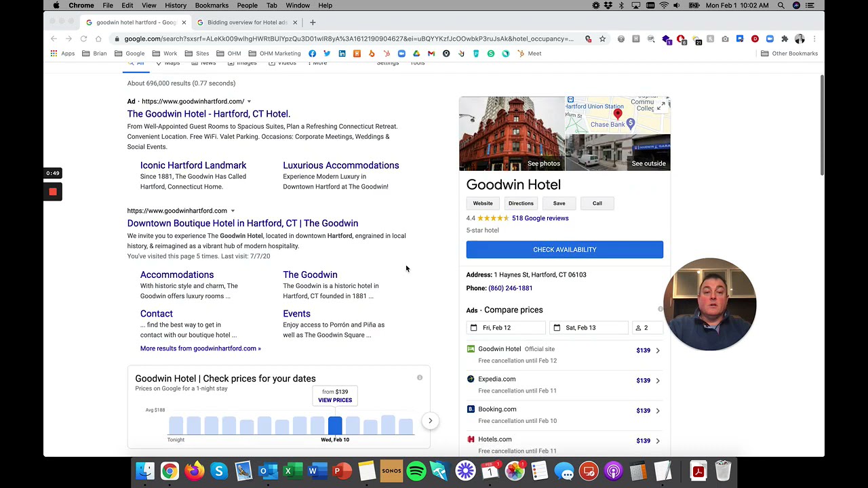This screenshot has height=488, width=868.
Task: Open the Gmail bookmark icon
Action: (x=431, y=54)
